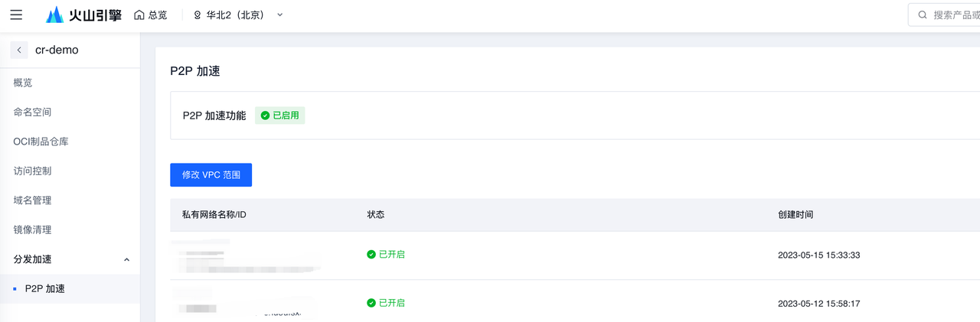The width and height of the screenshot is (980, 322).
Task: Open the 华北2（北京）region dropdown
Action: pyautogui.click(x=279, y=15)
